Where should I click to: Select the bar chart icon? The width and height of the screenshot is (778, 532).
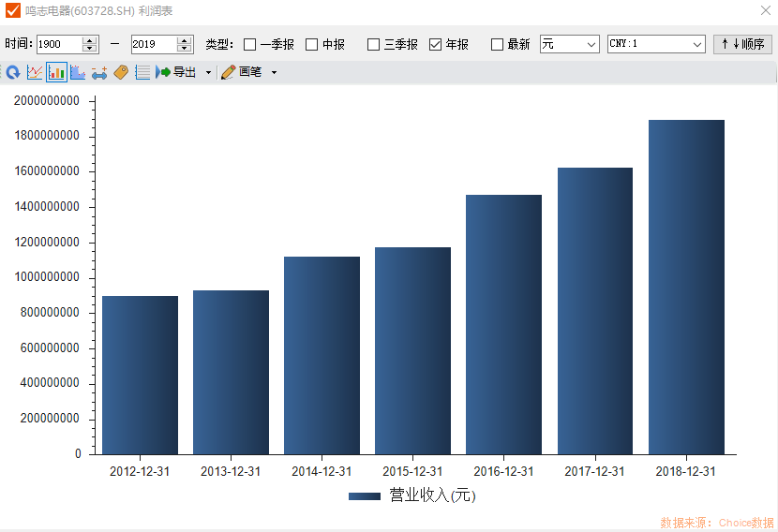pos(56,72)
